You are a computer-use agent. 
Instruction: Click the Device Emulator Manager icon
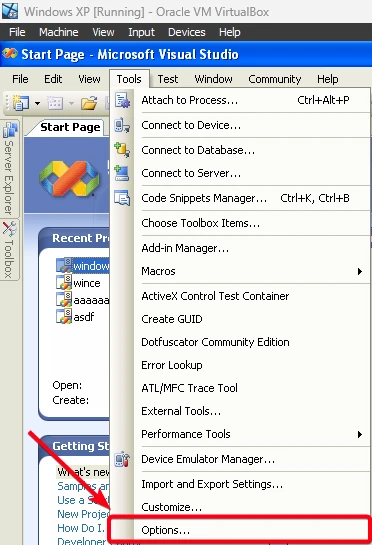122,459
